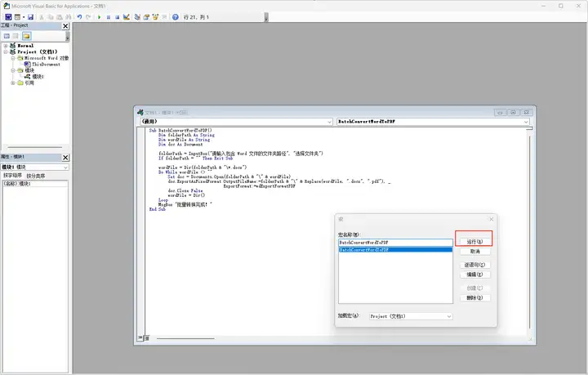The width and height of the screenshot is (588, 375).
Task: Click the Insert UserForm toolbar icon
Action: coord(18,17)
